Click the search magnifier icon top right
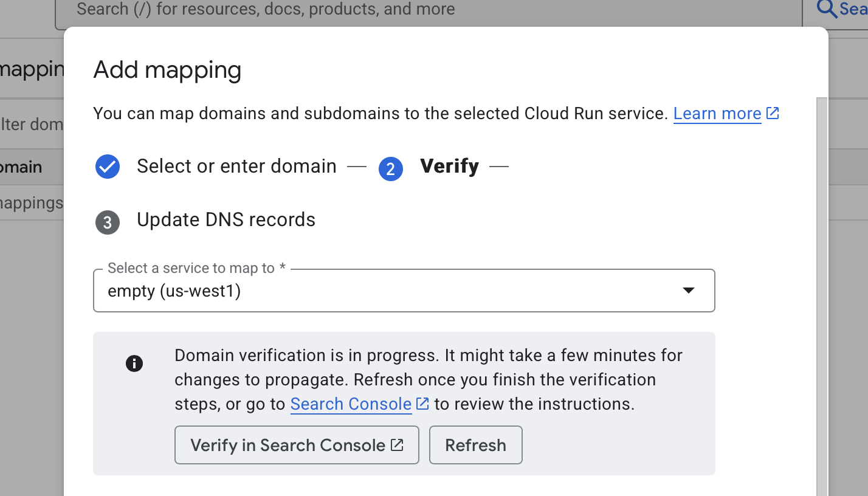The image size is (868, 496). pos(826,10)
